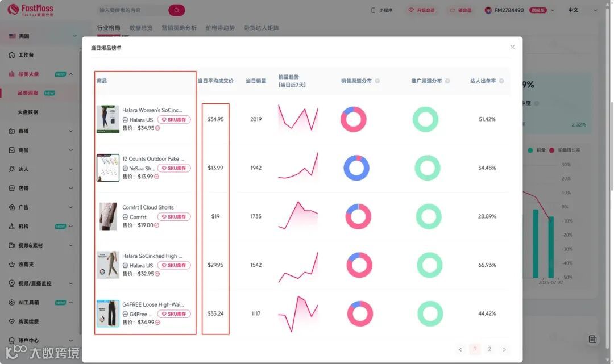The height and width of the screenshot is (364, 614).
Task: Click the FastMoss logo
Action: point(31,10)
